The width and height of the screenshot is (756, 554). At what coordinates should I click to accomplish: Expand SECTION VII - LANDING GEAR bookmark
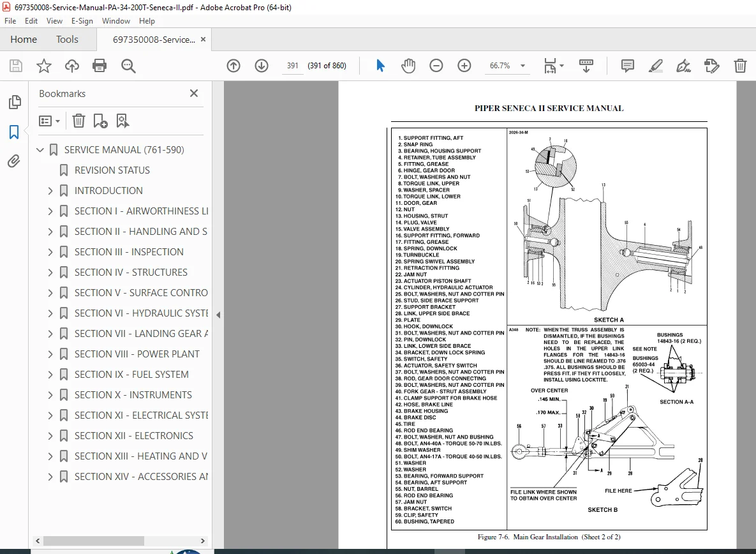click(50, 334)
